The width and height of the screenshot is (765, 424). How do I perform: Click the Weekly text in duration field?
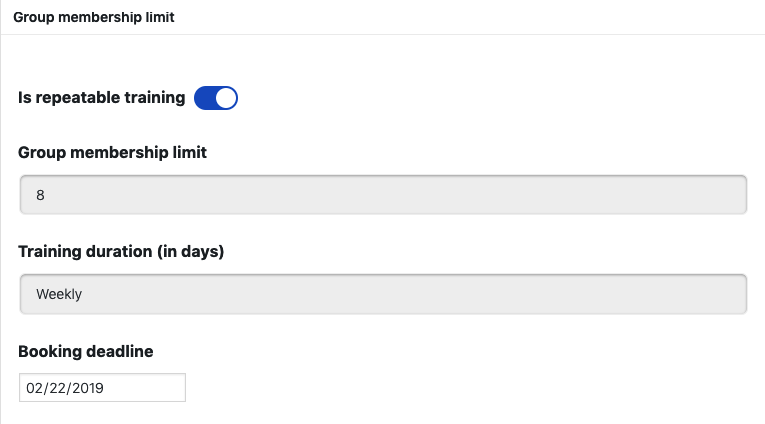click(x=59, y=294)
